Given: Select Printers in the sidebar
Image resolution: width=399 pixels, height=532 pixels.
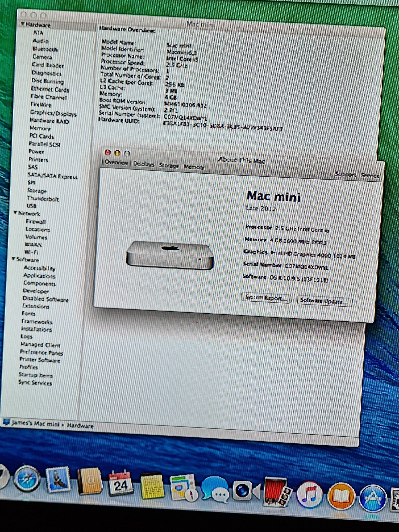Looking at the screenshot, I should (38, 160).
